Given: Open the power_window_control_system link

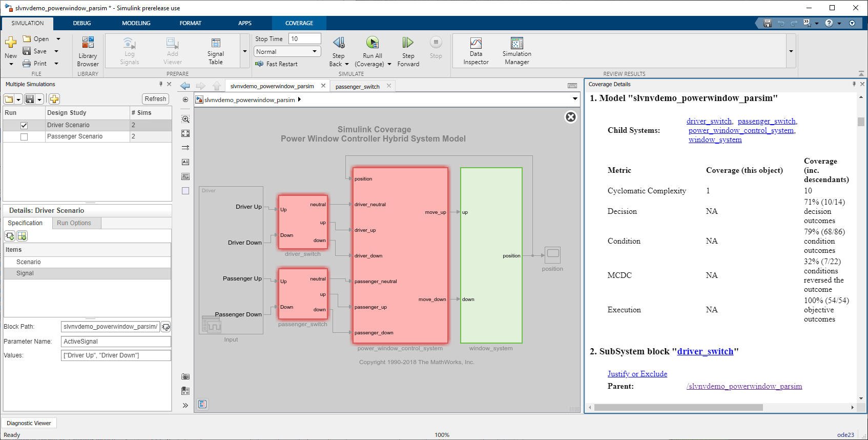Looking at the screenshot, I should pos(741,130).
